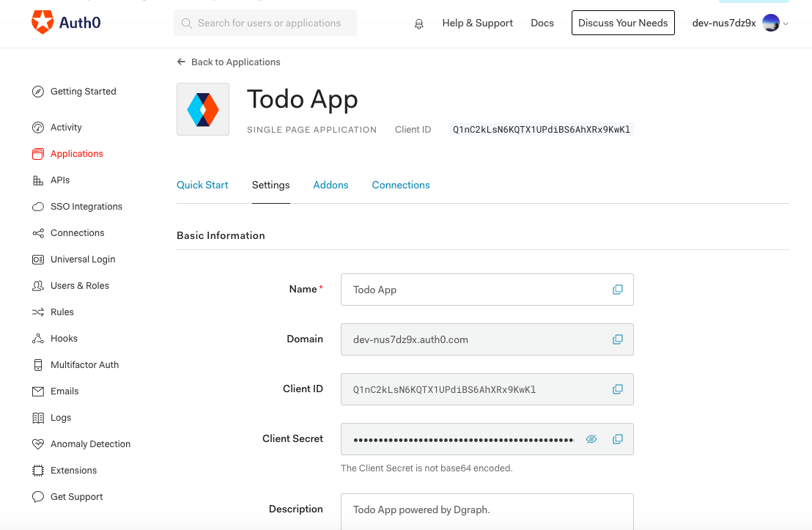Viewport: 812px width, 530px height.
Task: Click the Rules shuffle icon
Action: [38, 312]
